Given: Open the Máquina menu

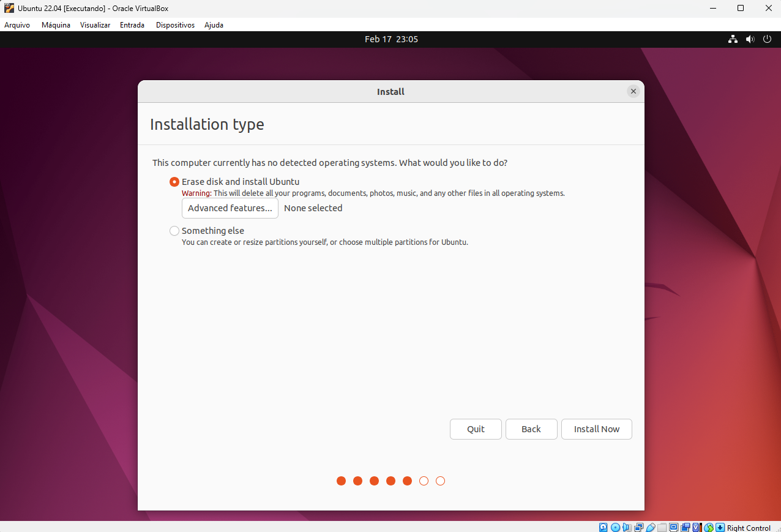Looking at the screenshot, I should point(56,25).
